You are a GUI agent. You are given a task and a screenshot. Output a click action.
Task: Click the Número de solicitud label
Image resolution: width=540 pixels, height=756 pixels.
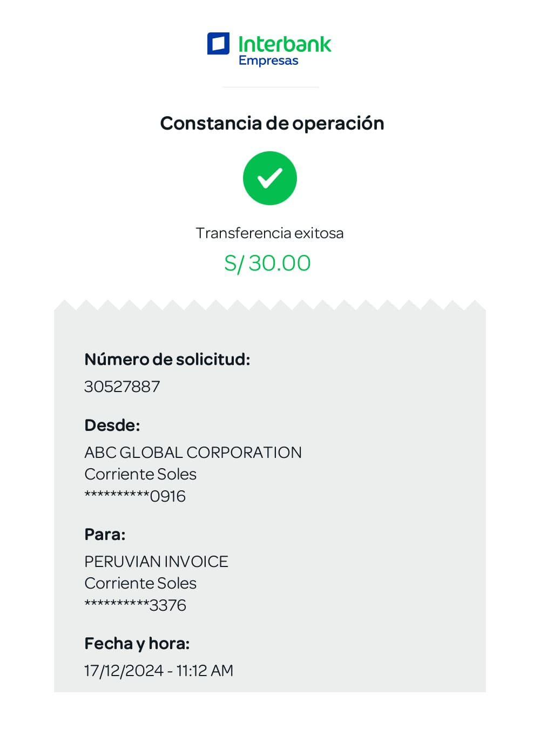(x=167, y=359)
